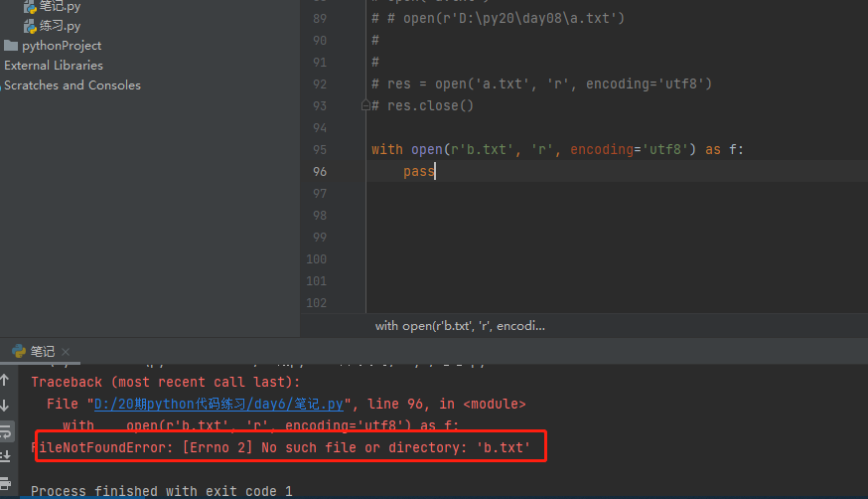Click the Python icon on 笔记 run tab

(19, 351)
